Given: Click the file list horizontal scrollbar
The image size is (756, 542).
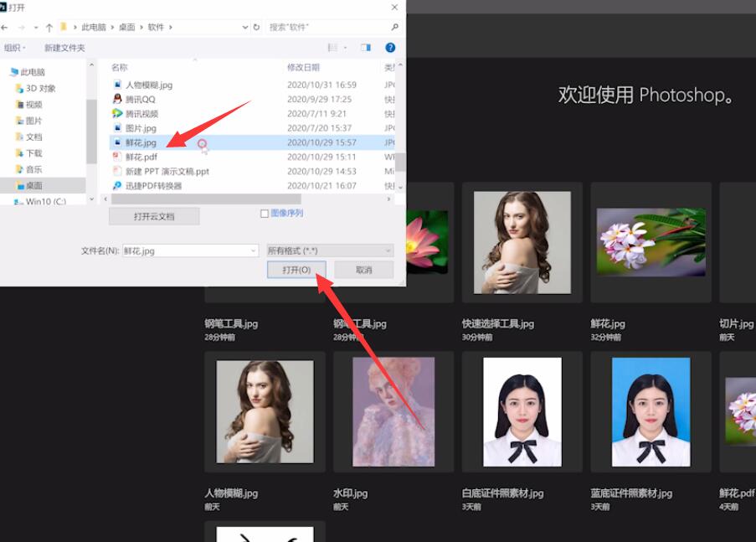Looking at the screenshot, I should pos(206,199).
